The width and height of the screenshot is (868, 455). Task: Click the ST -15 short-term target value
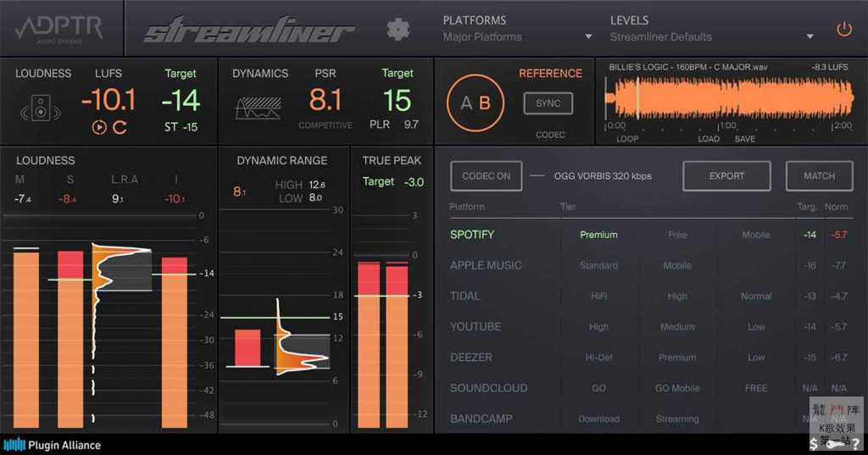(181, 127)
